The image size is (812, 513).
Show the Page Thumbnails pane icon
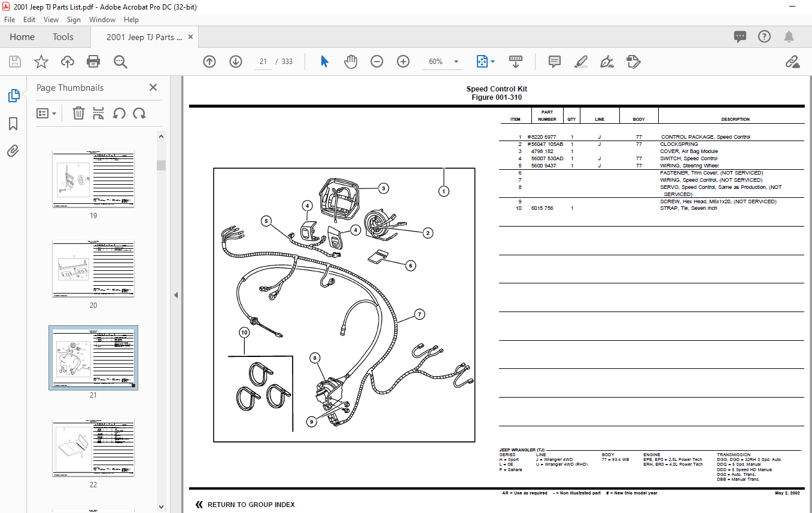tap(13, 96)
